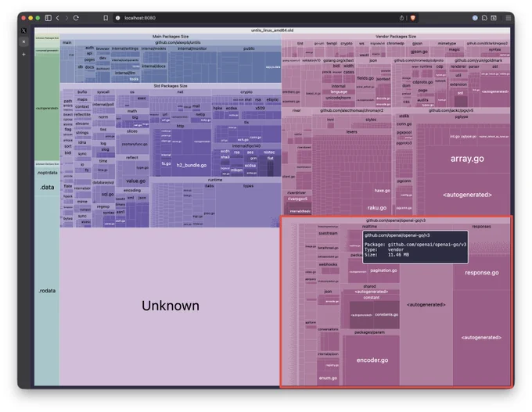
Task: Bookmark this page with the bookmark icon
Action: pos(106,18)
